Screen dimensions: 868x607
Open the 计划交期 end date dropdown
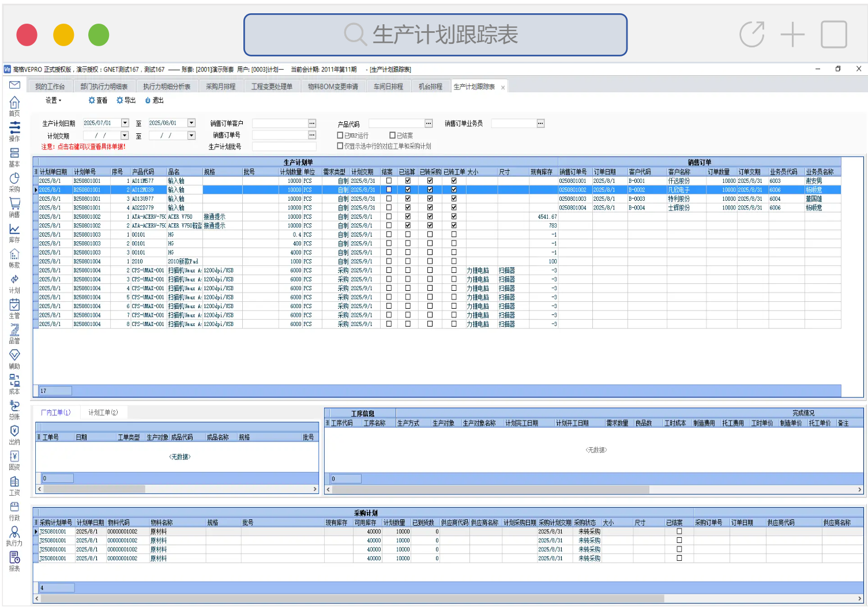[x=191, y=136]
